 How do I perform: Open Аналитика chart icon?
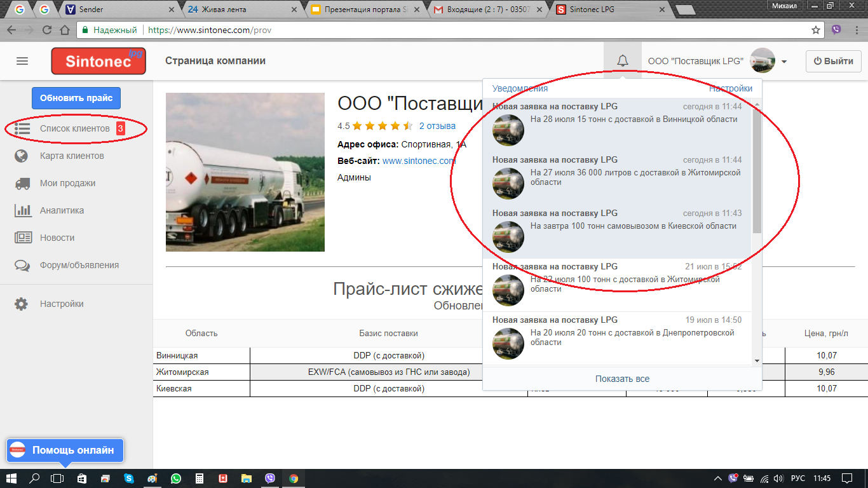[x=22, y=210]
